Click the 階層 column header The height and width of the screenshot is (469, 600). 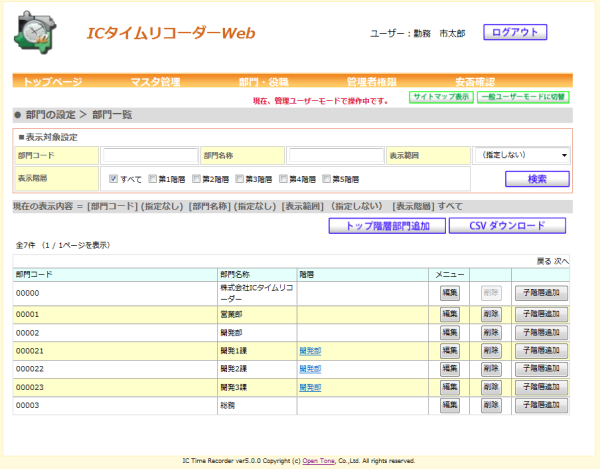363,275
